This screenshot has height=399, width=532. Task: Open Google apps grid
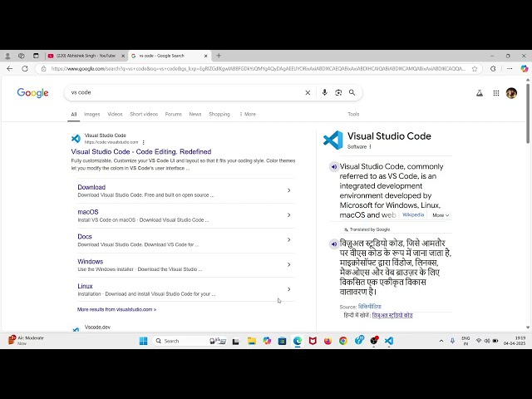point(496,93)
